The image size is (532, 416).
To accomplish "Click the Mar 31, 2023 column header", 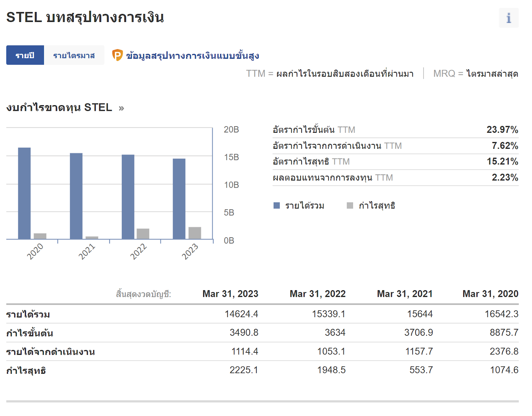I will 230,294.
